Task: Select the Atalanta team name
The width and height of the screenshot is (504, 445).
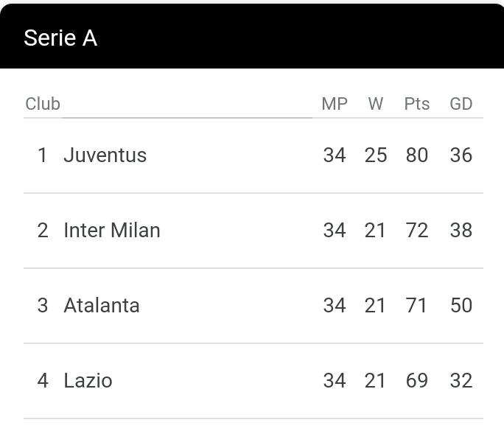Action: pyautogui.click(x=102, y=305)
